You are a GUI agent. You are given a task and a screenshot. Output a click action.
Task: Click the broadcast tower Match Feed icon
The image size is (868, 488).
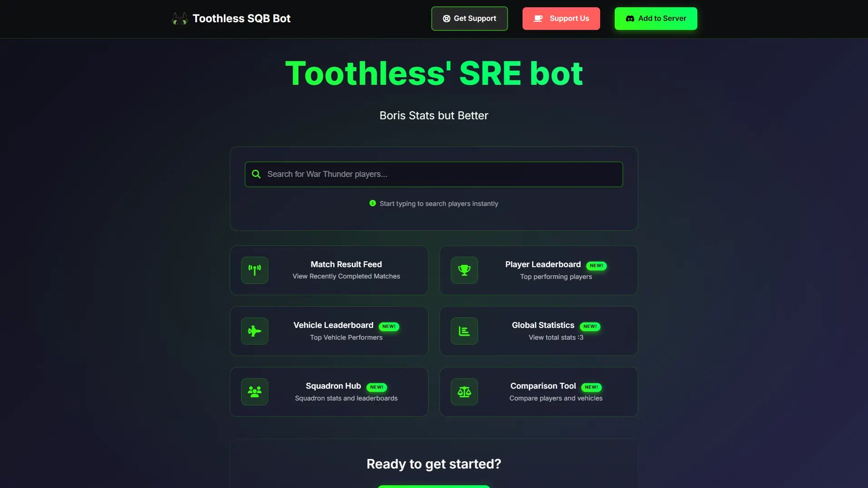pyautogui.click(x=255, y=270)
